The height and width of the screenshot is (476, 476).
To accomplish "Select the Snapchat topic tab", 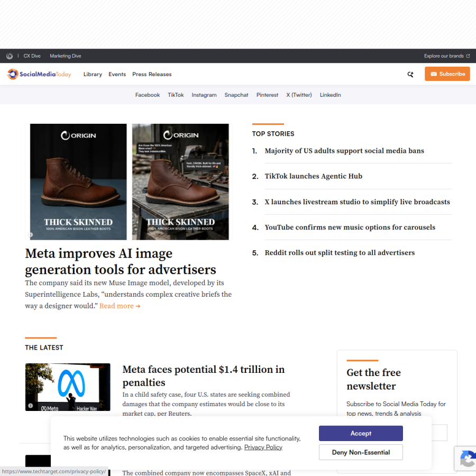I will click(x=236, y=95).
